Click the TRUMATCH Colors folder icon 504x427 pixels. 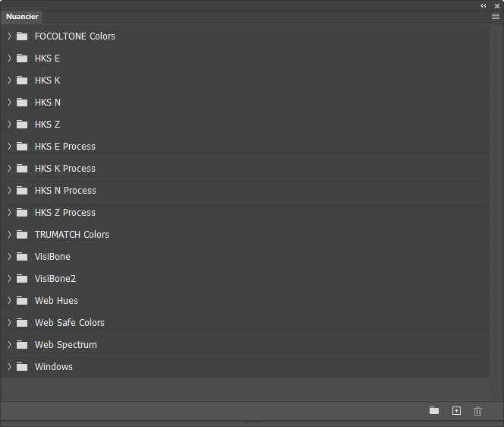(x=22, y=235)
